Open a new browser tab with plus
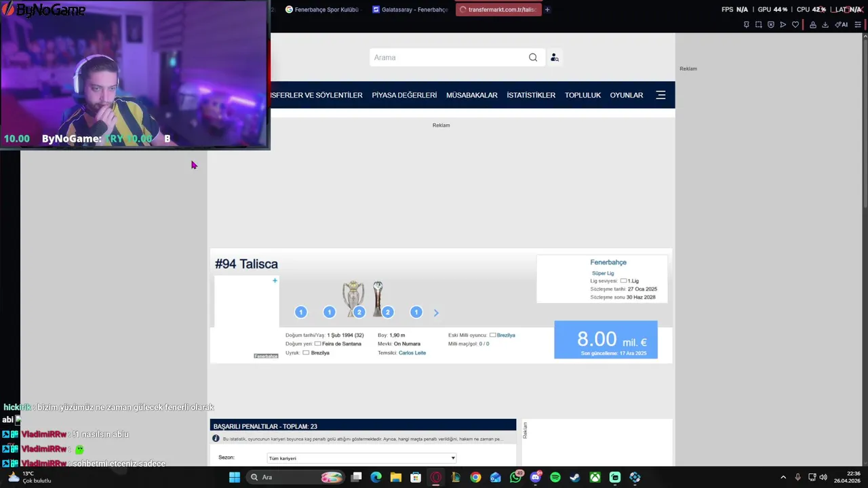The width and height of the screenshot is (868, 488). (x=547, y=9)
